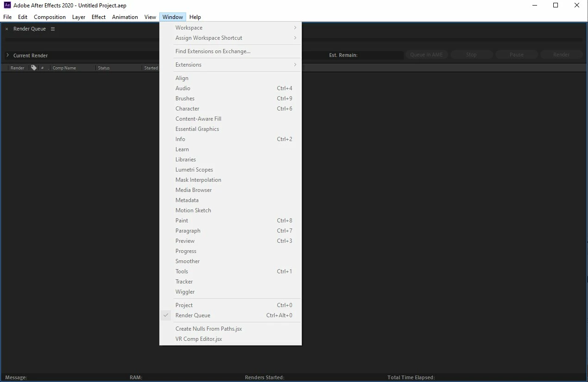Open the Preview panel
The image size is (588, 382).
coord(231,241)
